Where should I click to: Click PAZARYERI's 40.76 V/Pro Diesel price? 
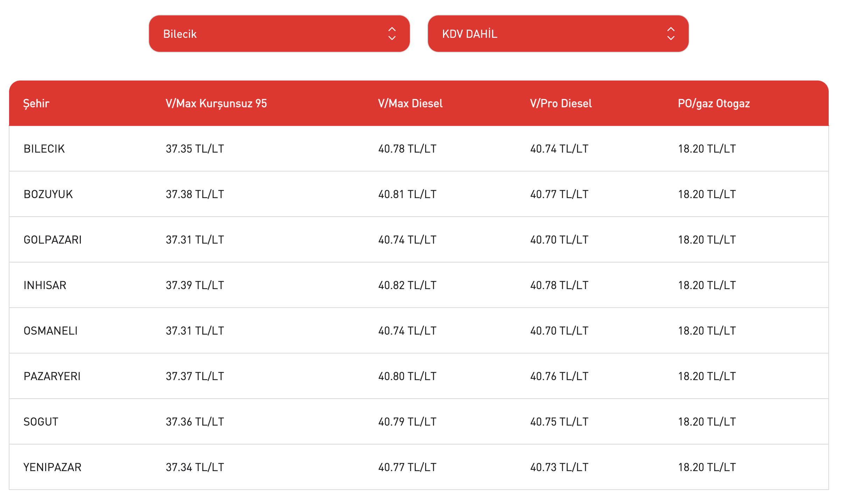point(559,376)
